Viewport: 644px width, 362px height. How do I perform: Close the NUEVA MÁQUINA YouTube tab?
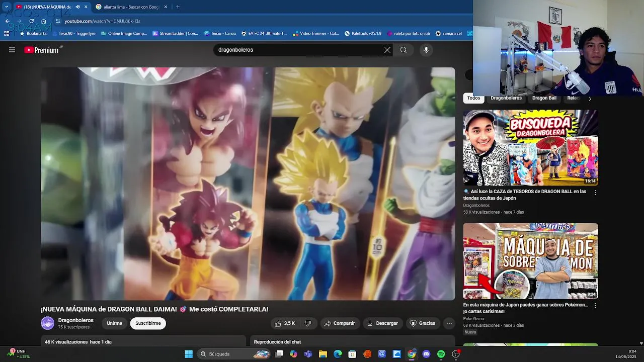click(86, 7)
